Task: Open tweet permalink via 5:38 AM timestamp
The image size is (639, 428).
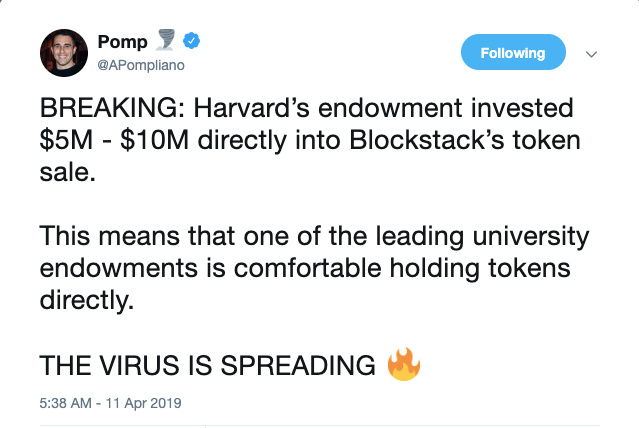Action: (x=65, y=403)
